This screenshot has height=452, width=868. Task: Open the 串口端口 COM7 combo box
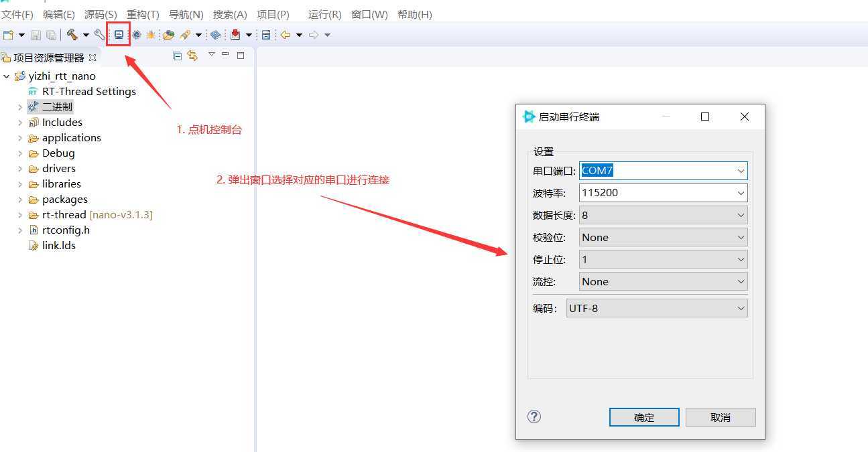click(664, 171)
